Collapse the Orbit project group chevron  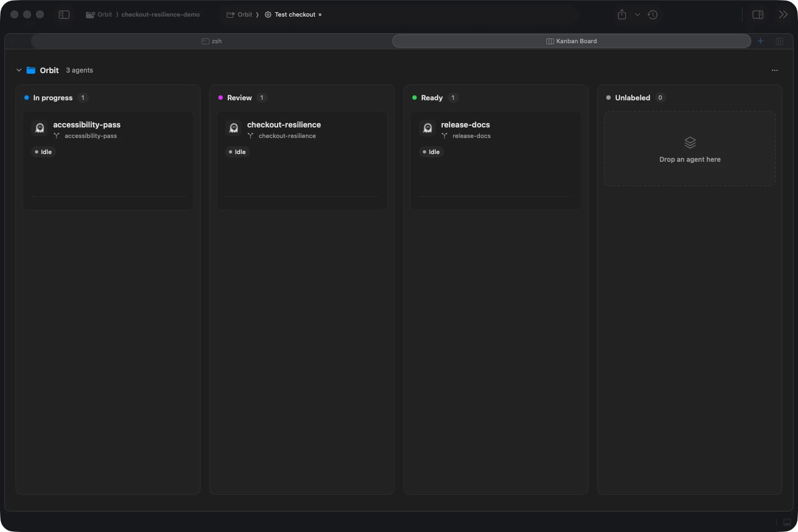click(x=19, y=70)
